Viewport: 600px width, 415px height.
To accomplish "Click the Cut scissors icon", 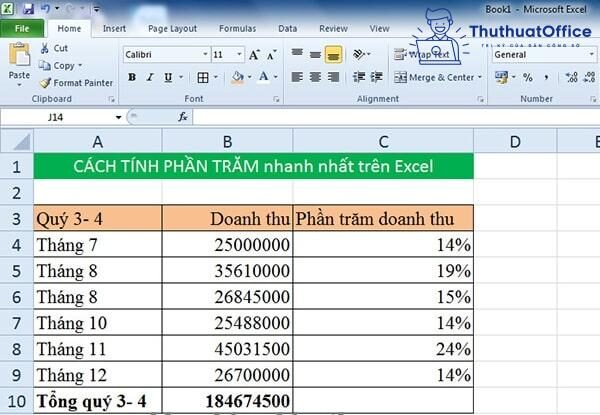I will [45, 48].
